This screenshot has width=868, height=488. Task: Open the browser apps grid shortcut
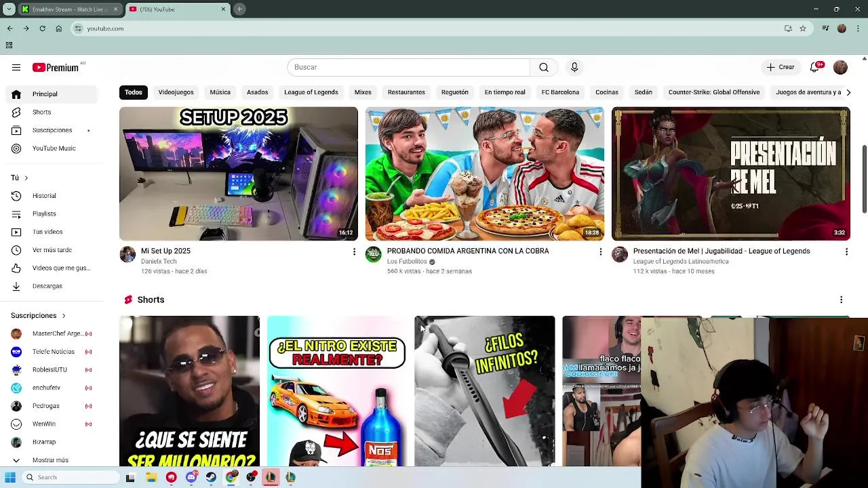(x=9, y=45)
